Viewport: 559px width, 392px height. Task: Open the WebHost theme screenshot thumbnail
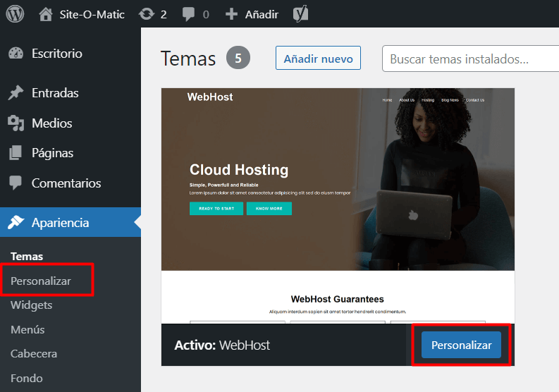(338, 206)
